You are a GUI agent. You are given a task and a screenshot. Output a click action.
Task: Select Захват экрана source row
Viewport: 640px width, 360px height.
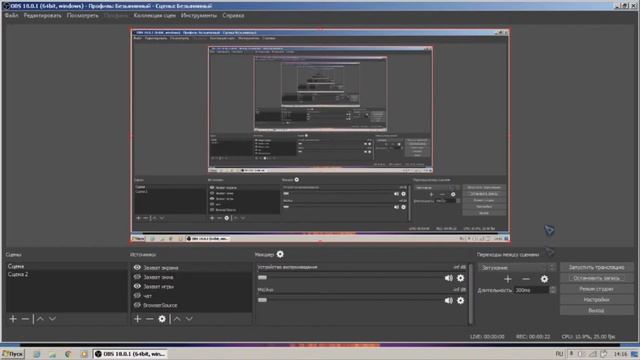[191, 268]
